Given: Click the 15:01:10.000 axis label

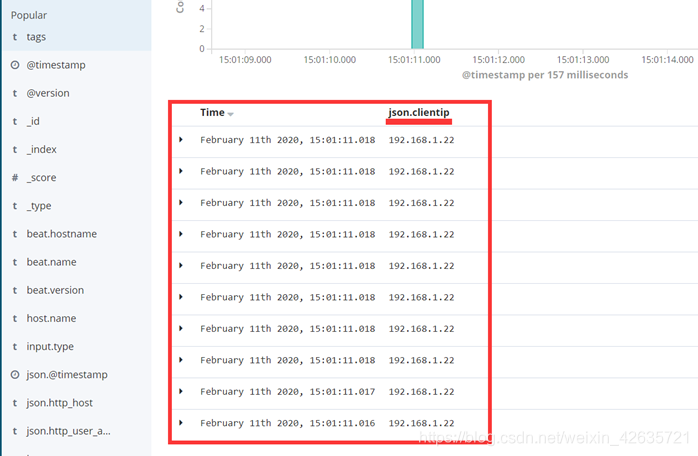Looking at the screenshot, I should point(330,60).
